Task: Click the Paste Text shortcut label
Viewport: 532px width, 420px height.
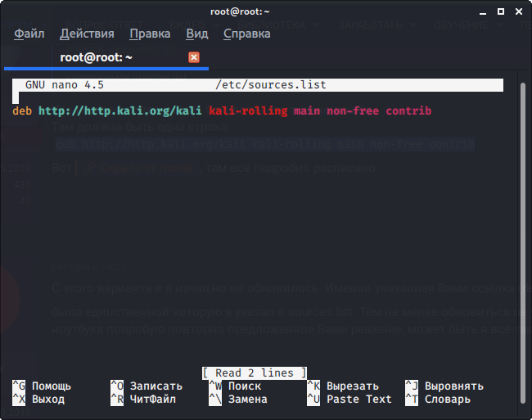Action: 358,399
